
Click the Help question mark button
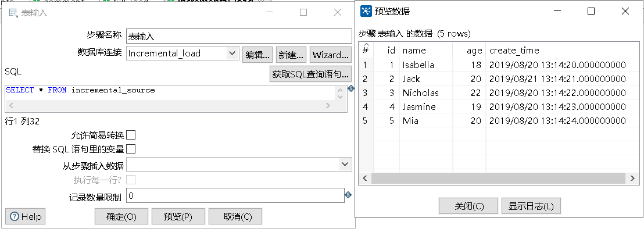click(25, 216)
